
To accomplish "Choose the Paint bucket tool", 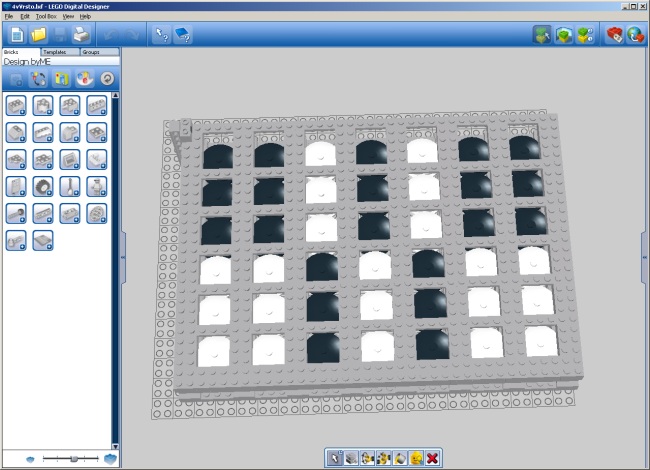I will coord(400,458).
